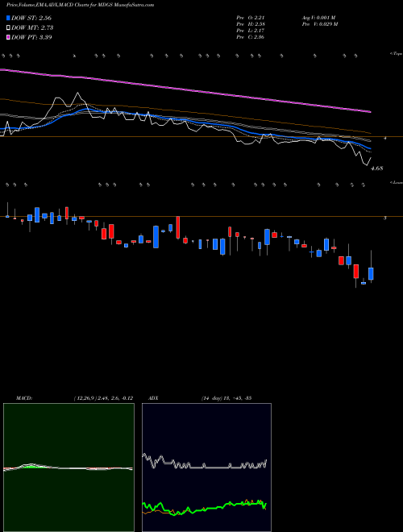Viewport: 403px width, 532px height.
Task: Click the magenta DOW PT legend swatch
Action: point(8,37)
